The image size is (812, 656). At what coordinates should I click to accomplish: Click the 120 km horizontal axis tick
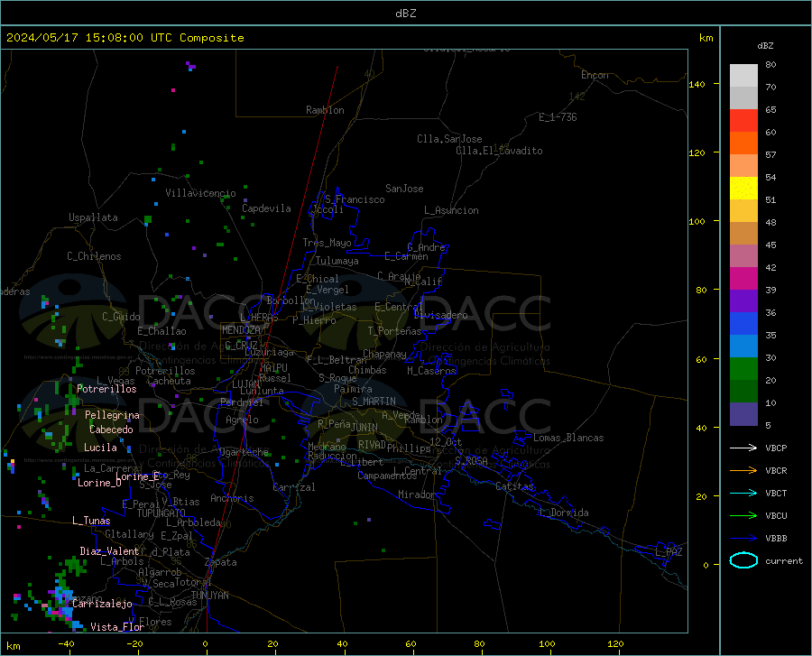615,643
